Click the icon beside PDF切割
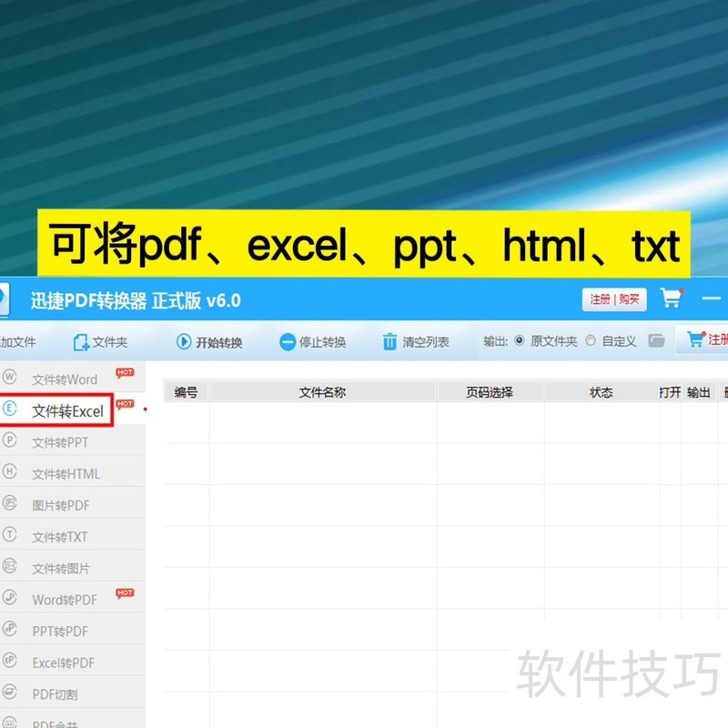 [x=10, y=692]
